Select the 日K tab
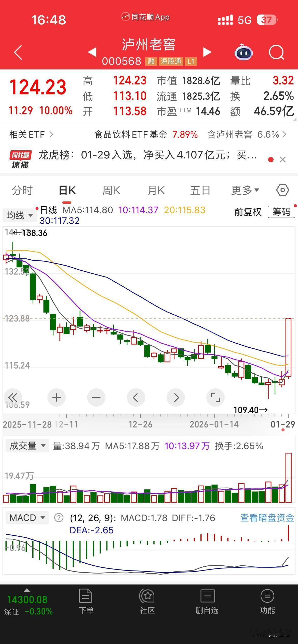 point(67,190)
